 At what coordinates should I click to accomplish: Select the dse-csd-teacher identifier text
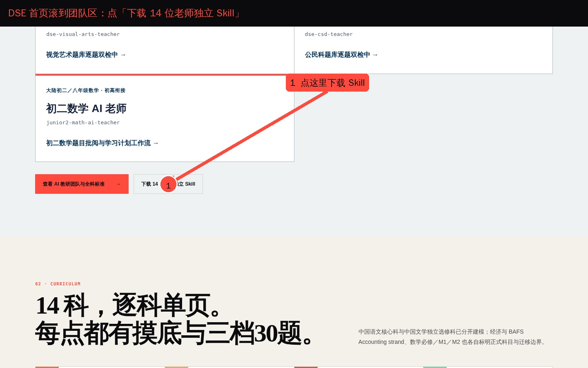click(x=329, y=34)
